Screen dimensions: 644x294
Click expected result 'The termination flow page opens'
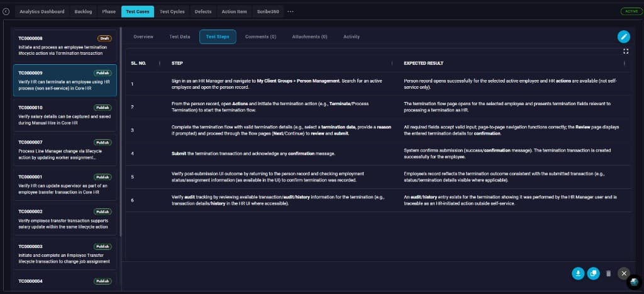click(x=508, y=107)
